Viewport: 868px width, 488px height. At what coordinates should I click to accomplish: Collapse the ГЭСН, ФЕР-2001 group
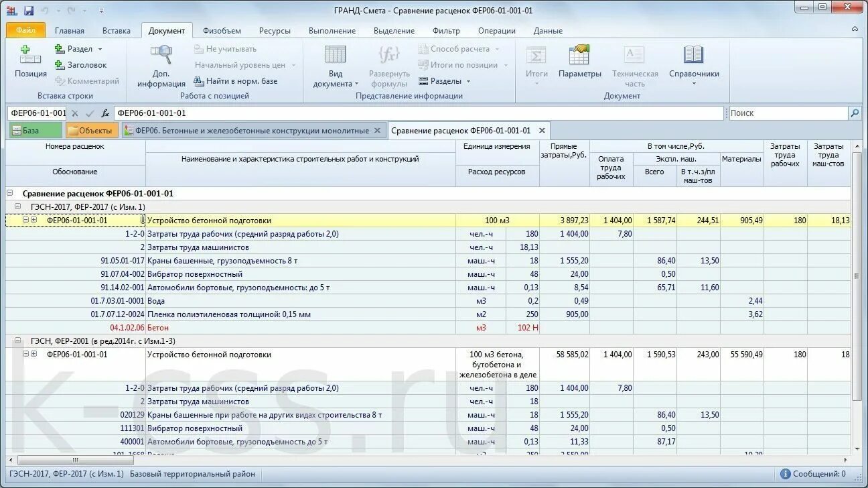[18, 341]
